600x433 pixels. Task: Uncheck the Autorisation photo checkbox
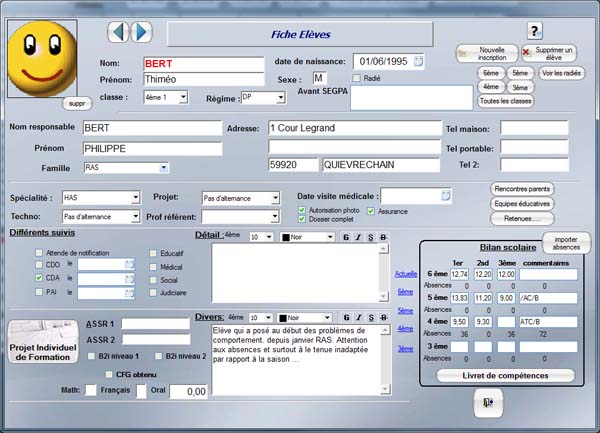[302, 211]
